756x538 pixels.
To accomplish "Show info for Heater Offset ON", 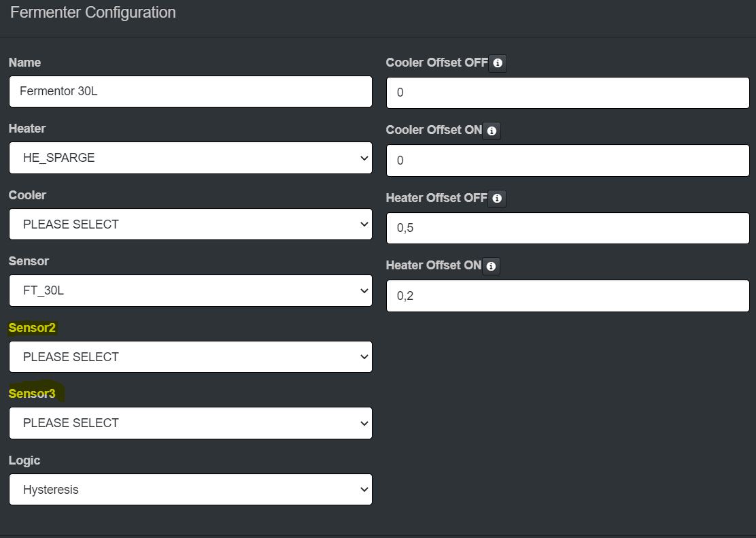I will 491,266.
